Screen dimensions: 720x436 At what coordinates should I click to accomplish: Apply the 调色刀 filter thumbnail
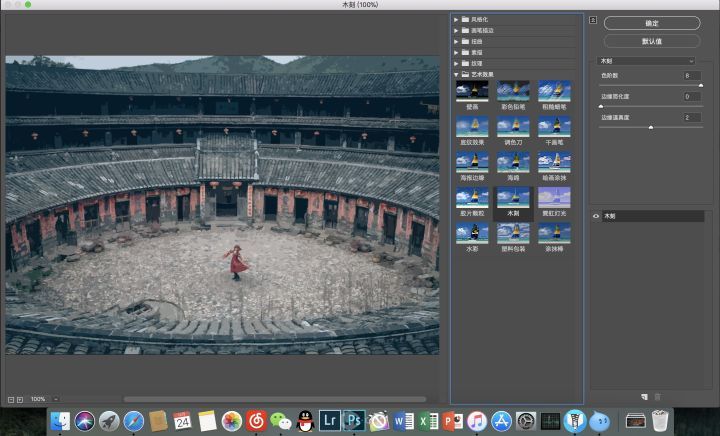(x=513, y=126)
